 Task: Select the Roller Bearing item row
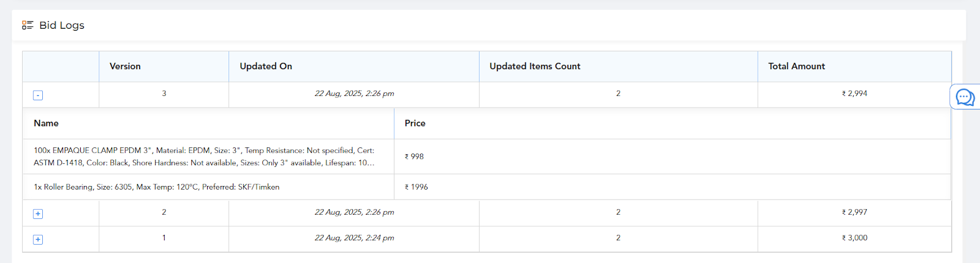tap(487, 187)
